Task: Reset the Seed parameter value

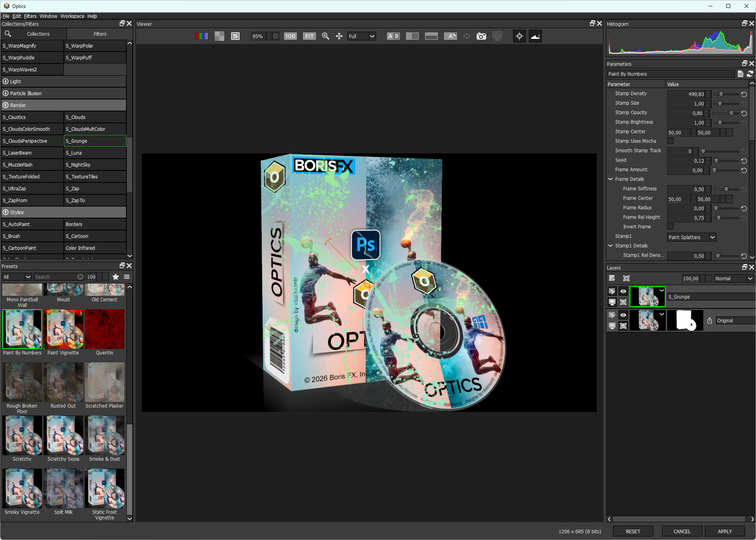Action: click(x=744, y=161)
